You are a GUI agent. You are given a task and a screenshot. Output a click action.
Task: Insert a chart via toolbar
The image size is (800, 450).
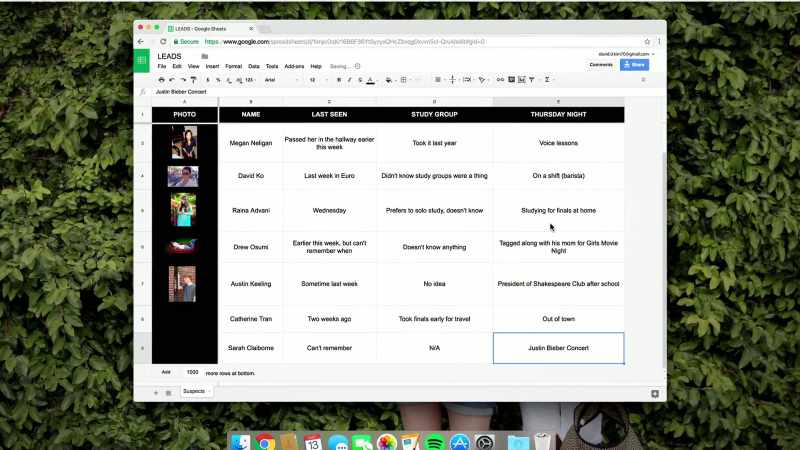point(521,80)
